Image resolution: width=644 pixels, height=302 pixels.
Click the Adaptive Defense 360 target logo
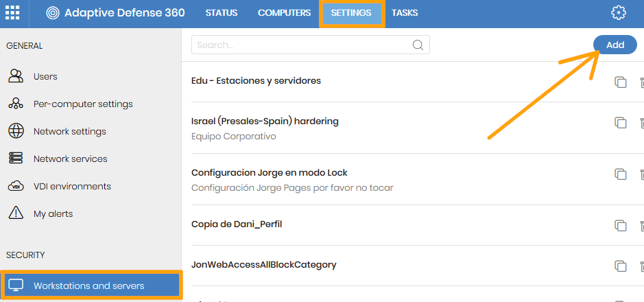point(53,13)
